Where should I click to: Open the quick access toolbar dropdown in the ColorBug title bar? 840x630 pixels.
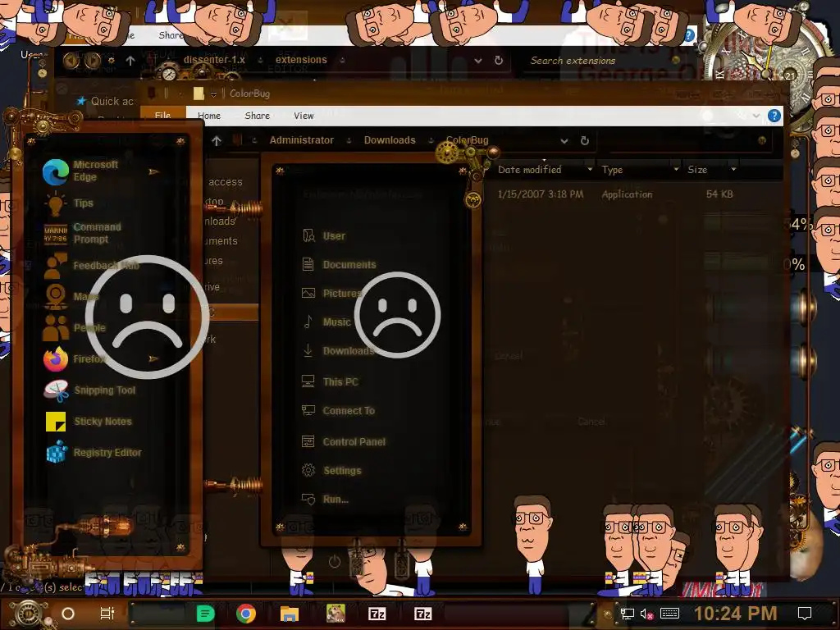(x=213, y=94)
